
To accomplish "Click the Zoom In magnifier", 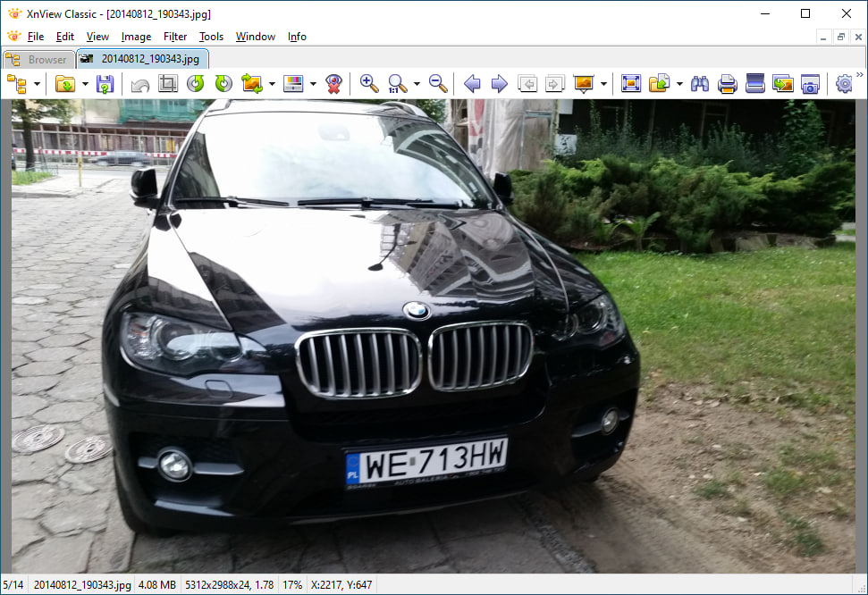I will click(x=369, y=84).
